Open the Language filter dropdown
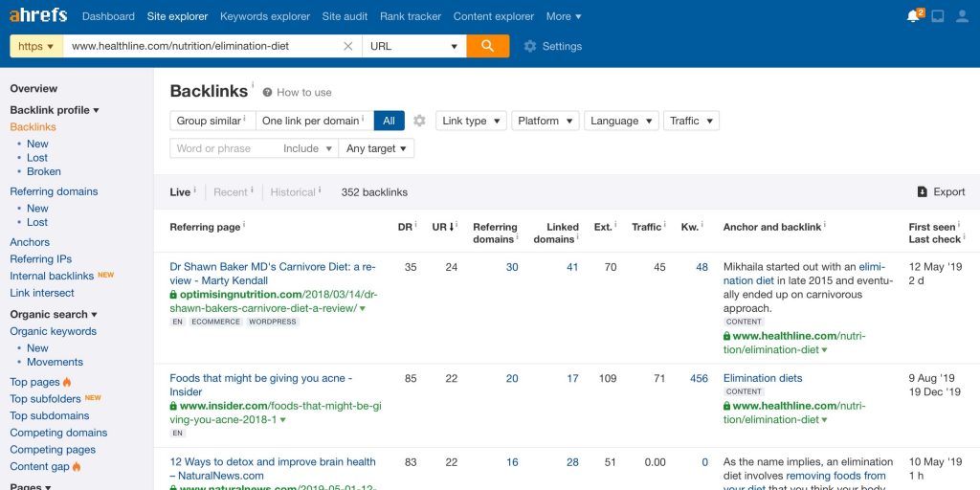 coord(621,121)
